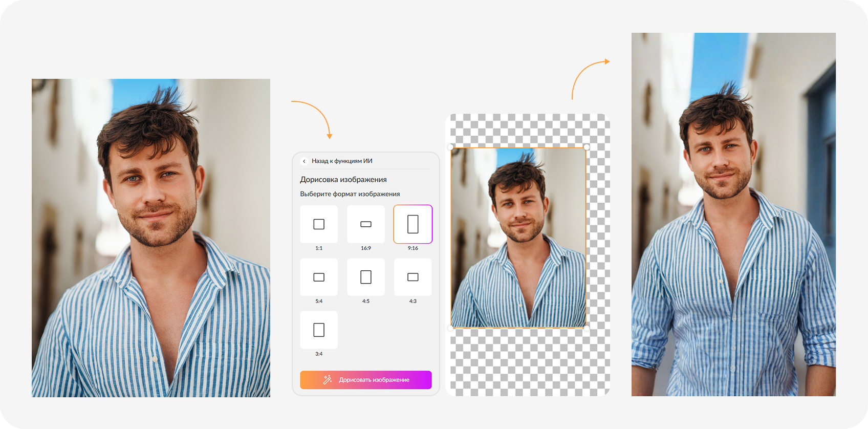
Task: Pick the 4:3 format tile
Action: pos(413,277)
